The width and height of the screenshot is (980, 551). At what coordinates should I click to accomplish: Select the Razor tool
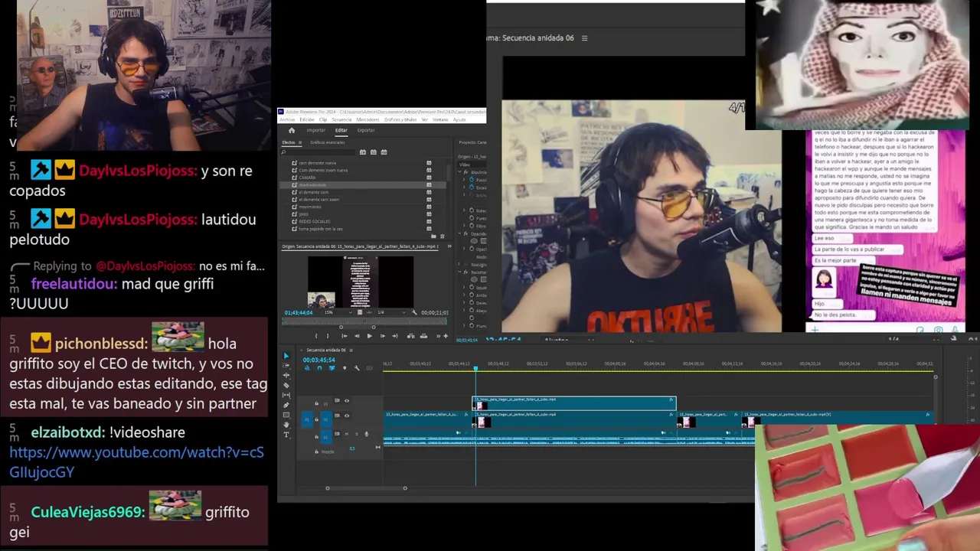pos(286,385)
